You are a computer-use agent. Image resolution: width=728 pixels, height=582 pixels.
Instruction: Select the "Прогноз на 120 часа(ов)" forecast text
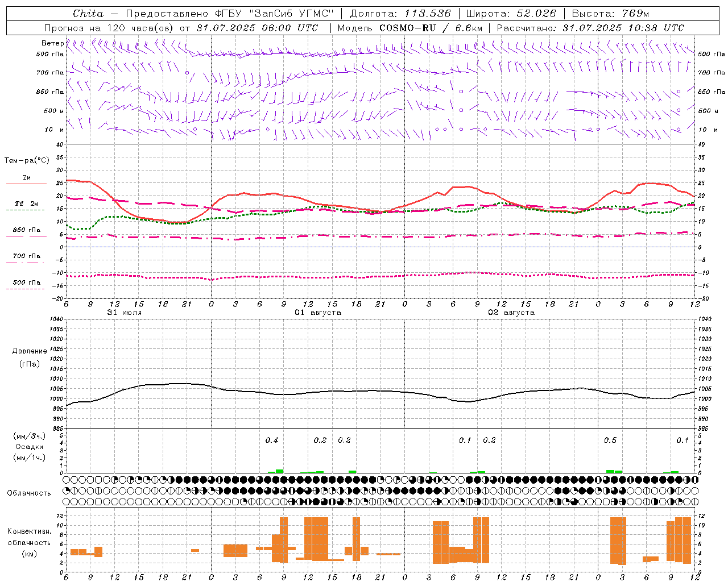pyautogui.click(x=109, y=28)
